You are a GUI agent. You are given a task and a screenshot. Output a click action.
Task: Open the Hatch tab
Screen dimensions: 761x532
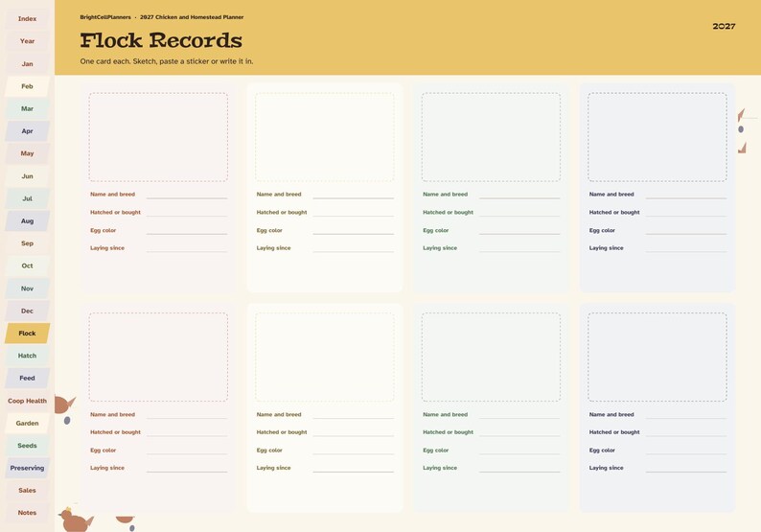click(x=27, y=356)
